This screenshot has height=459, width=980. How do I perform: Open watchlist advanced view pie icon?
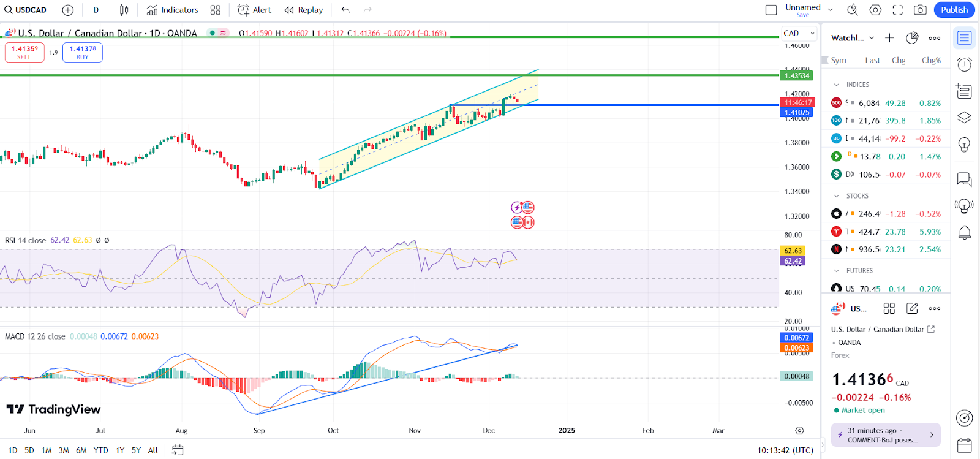(912, 38)
